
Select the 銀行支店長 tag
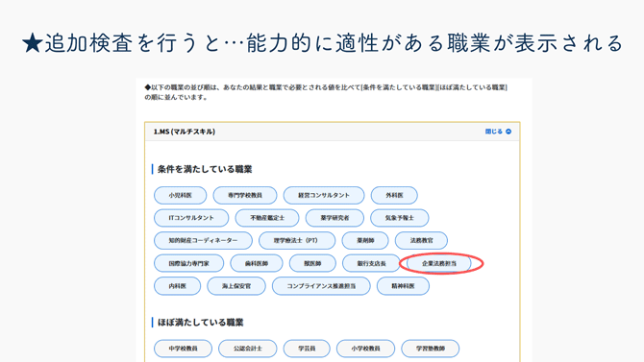pyautogui.click(x=371, y=263)
